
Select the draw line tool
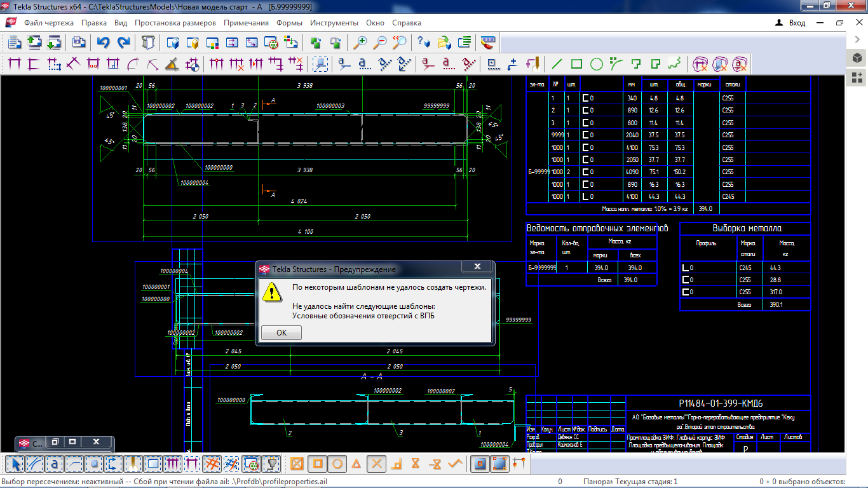tap(557, 64)
